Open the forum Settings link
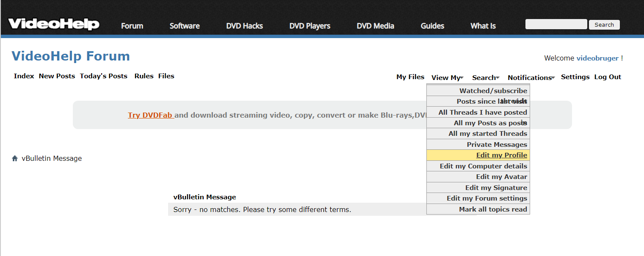644x256 pixels. coord(575,77)
